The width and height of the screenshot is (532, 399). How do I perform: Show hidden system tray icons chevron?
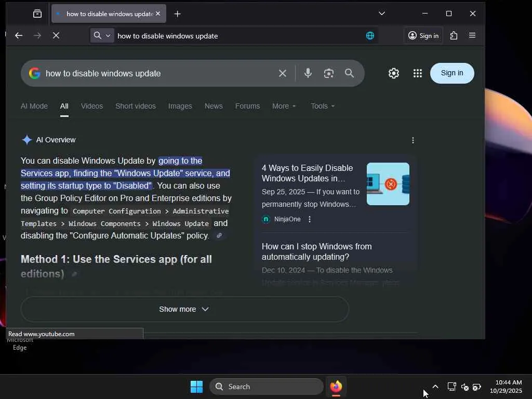[435, 387]
